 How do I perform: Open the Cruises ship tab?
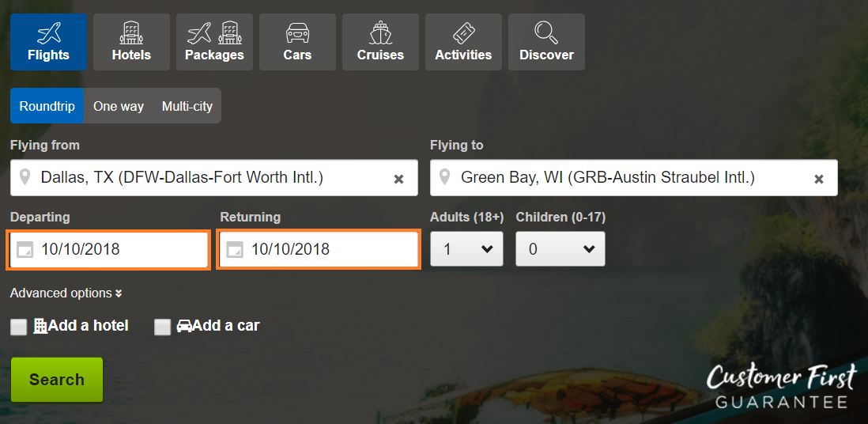380,42
